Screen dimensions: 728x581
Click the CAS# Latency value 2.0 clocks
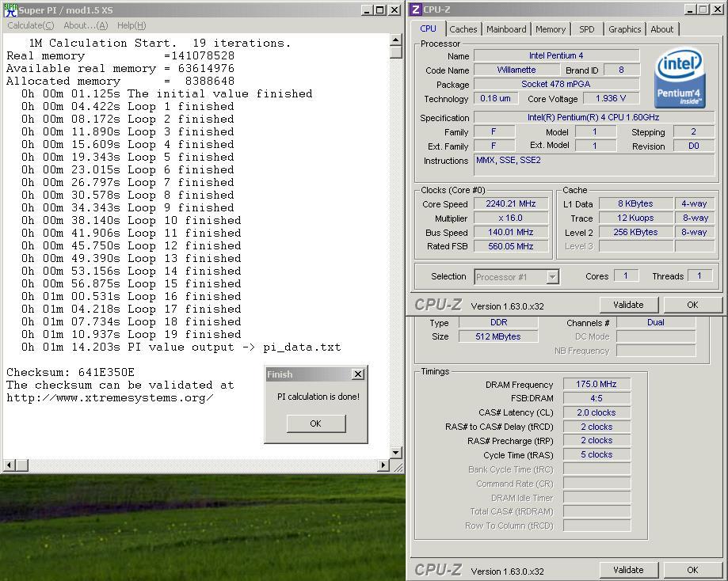597,412
